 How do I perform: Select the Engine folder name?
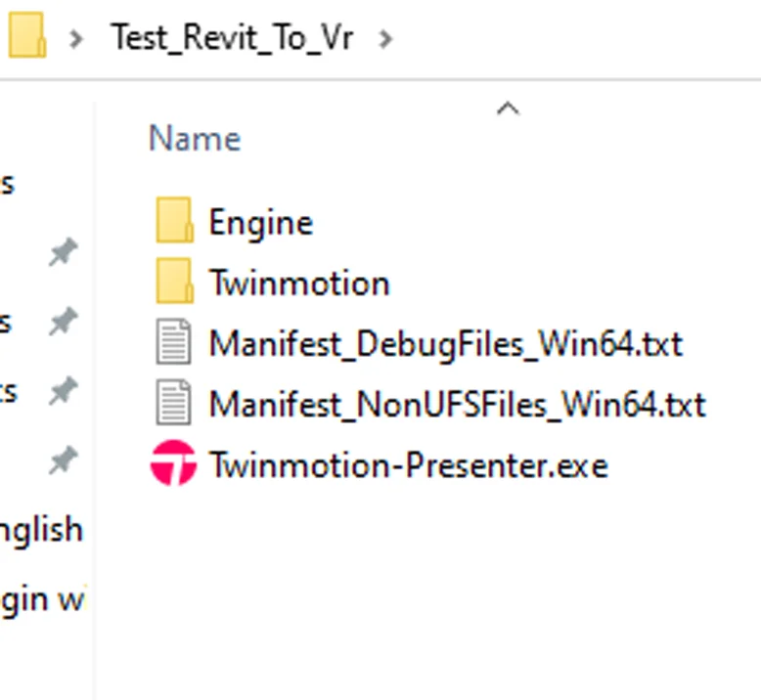pos(260,224)
